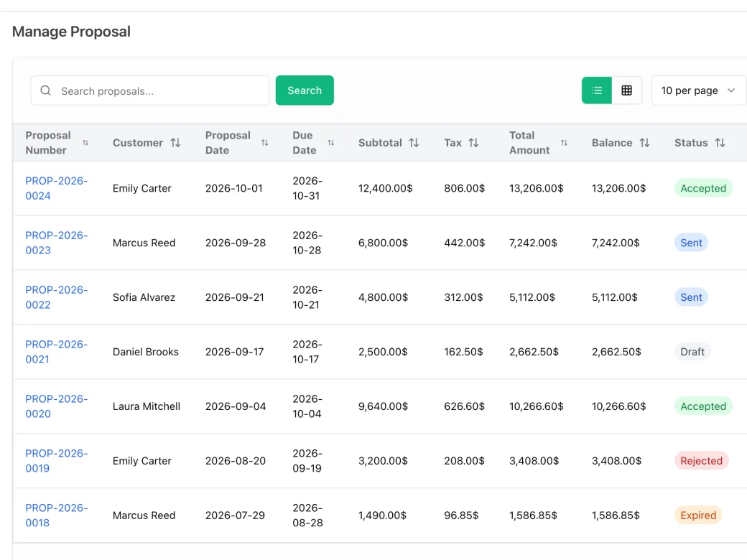Click Rejected badge for PROP-2026-0019
Viewport: 747px width, 560px height.
701,461
